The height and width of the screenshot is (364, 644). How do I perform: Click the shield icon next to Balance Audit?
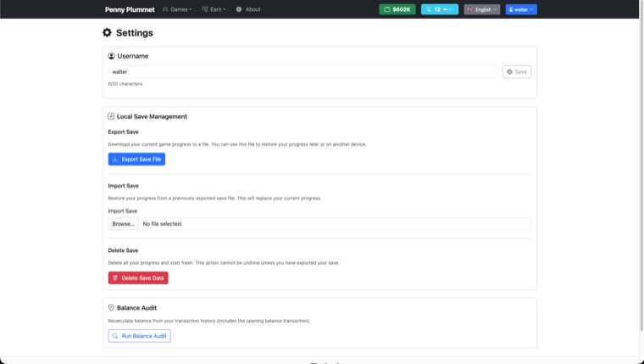(112, 307)
